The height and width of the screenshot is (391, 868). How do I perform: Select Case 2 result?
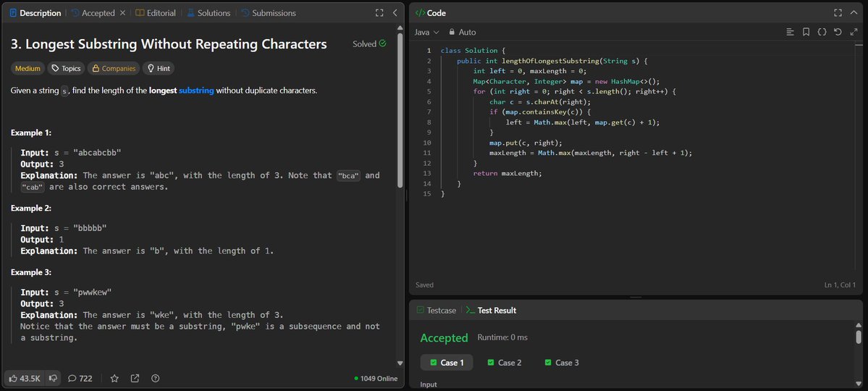pyautogui.click(x=505, y=363)
